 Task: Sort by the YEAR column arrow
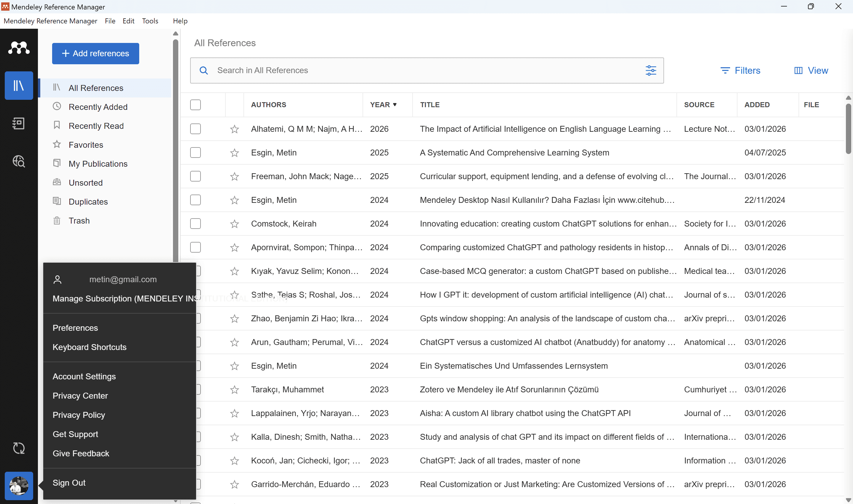(x=395, y=105)
